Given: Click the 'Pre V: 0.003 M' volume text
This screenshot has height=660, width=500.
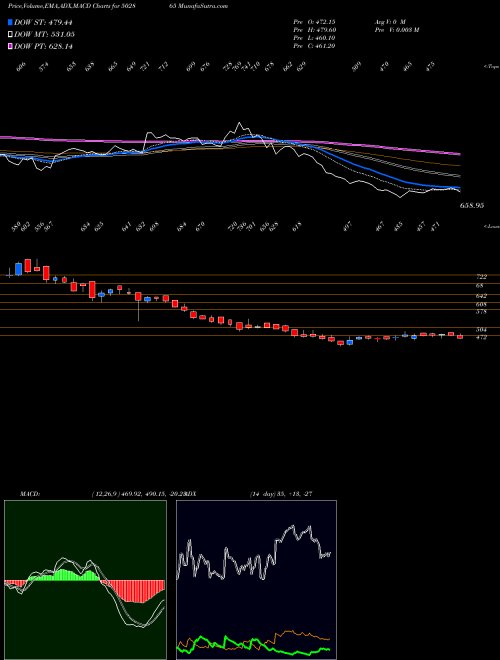Looking at the screenshot, I should [x=396, y=30].
